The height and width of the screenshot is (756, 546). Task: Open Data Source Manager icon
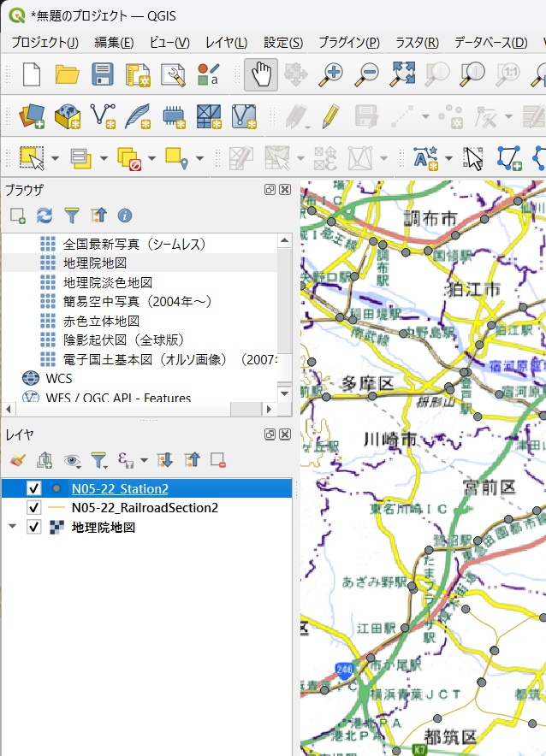(x=32, y=116)
